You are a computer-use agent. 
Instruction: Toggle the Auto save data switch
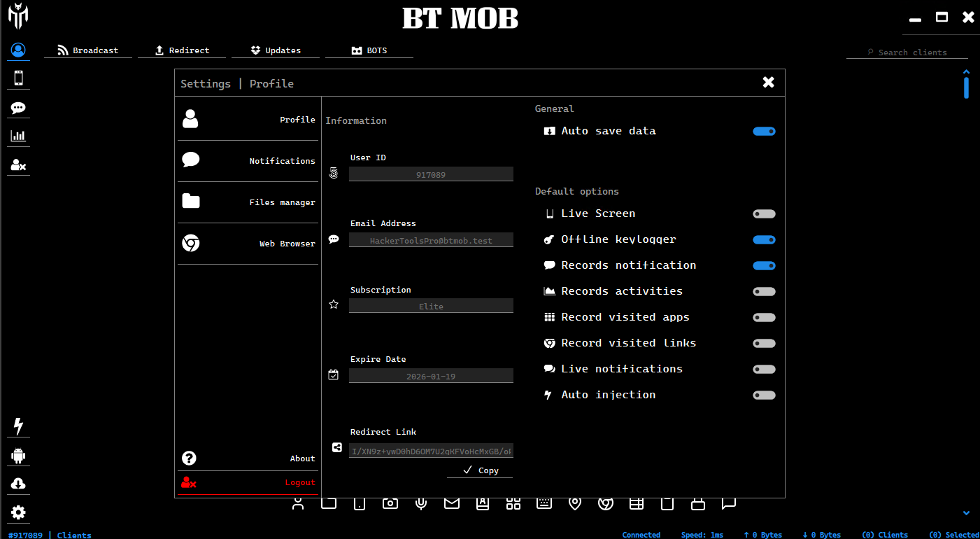764,131
